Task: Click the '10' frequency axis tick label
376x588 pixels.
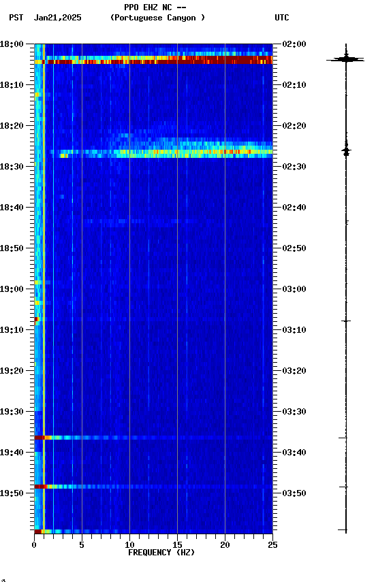Action: tap(129, 545)
